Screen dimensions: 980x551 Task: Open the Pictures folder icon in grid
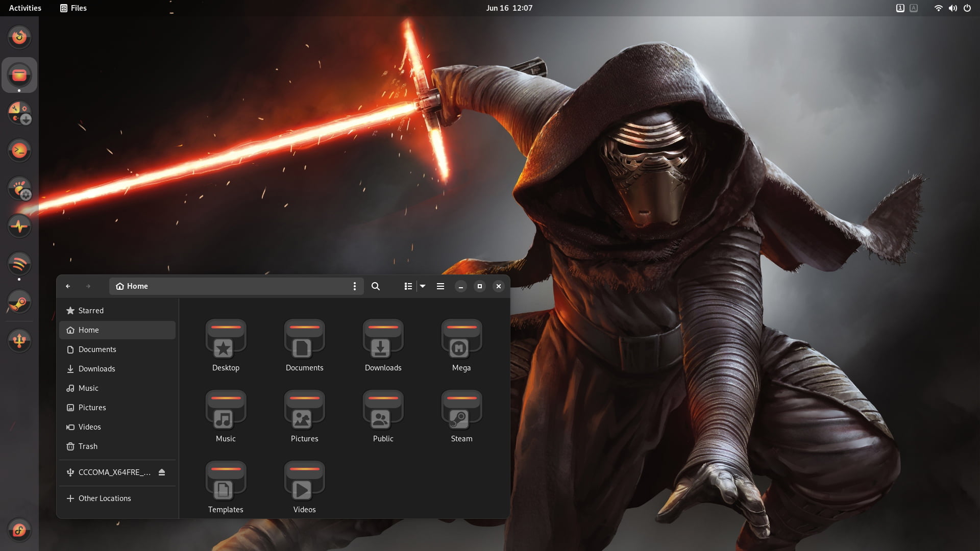pyautogui.click(x=304, y=410)
